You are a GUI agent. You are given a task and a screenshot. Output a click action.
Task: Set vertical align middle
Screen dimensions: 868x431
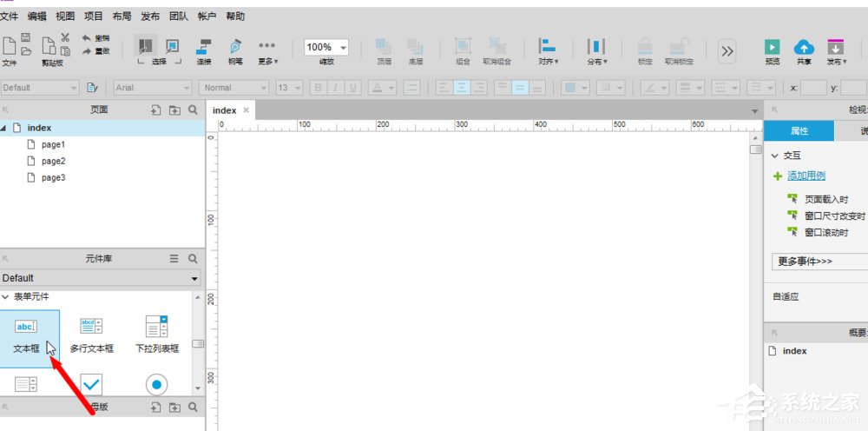(x=520, y=88)
